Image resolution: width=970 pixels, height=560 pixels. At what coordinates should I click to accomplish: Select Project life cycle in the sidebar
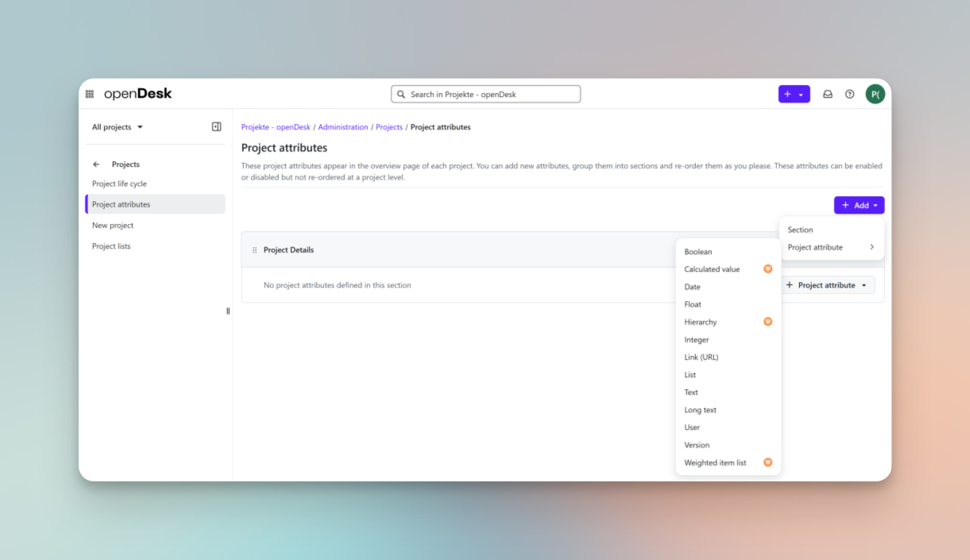coord(119,183)
